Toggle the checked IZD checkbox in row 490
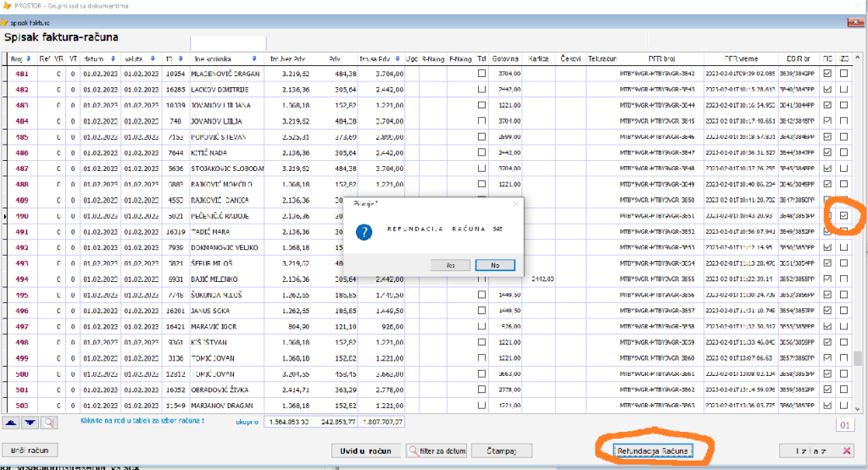The height and width of the screenshot is (470, 868). [843, 216]
